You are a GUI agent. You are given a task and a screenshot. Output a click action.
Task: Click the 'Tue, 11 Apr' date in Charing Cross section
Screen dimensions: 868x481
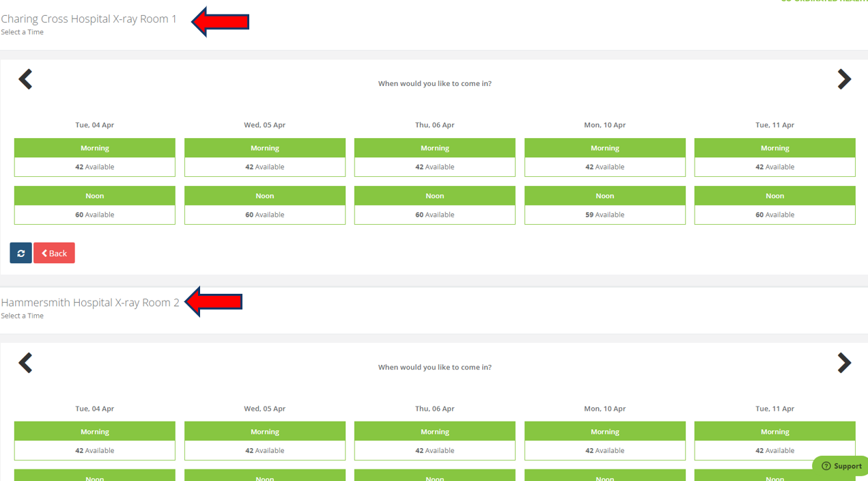coord(775,125)
